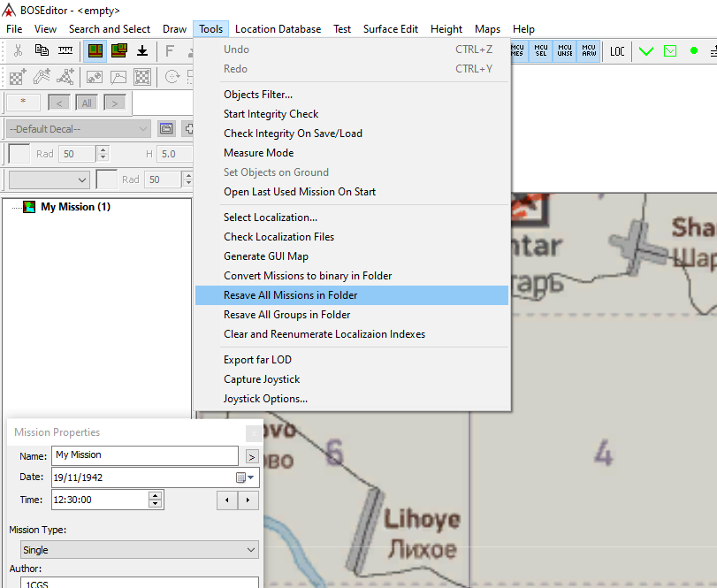The image size is (717, 588).
Task: Toggle the MCU SEL button
Action: [x=541, y=50]
